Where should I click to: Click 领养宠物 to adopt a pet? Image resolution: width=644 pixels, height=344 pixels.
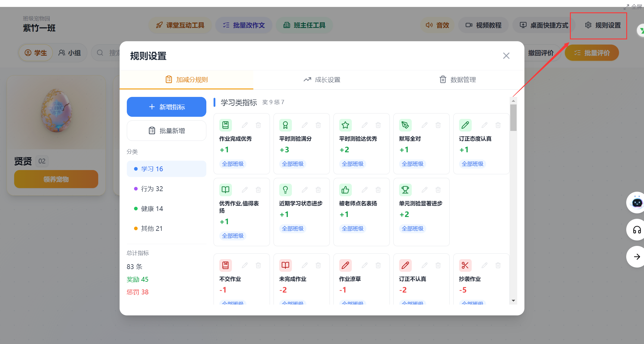(x=56, y=179)
